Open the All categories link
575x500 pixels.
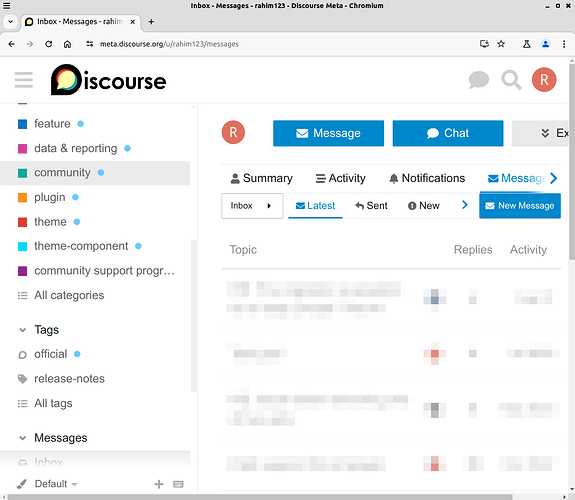95,295
